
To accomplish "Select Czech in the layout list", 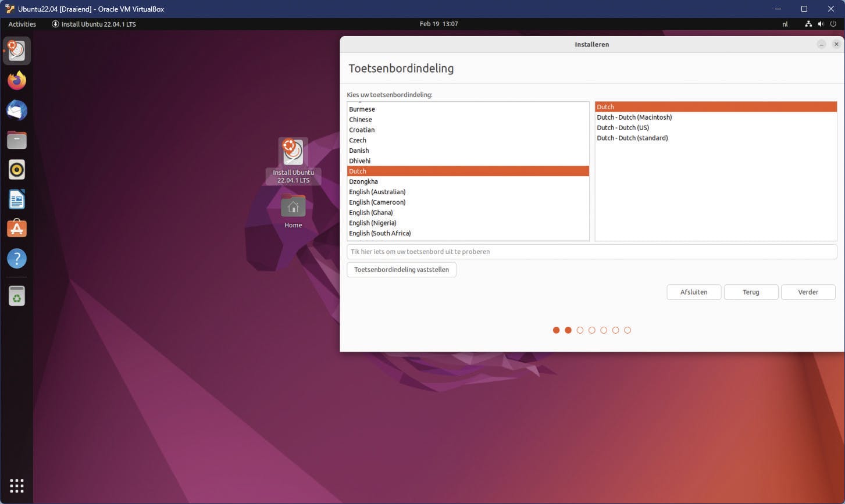I will 468,140.
